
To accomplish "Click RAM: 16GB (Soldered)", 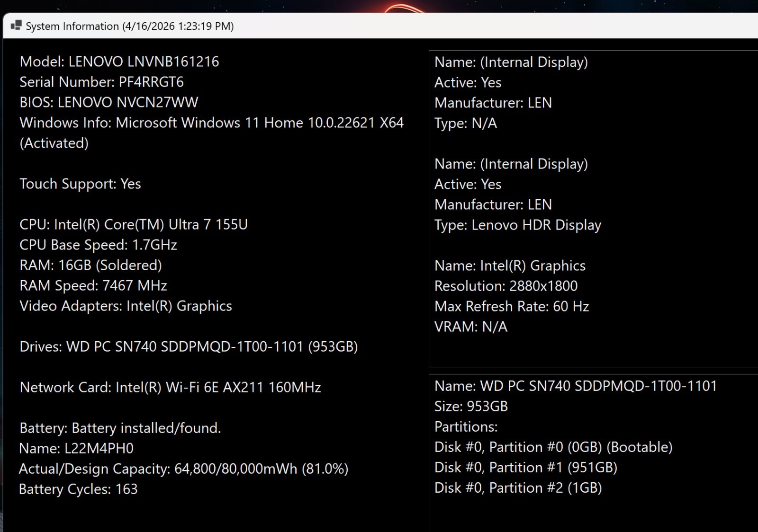I will [x=90, y=265].
